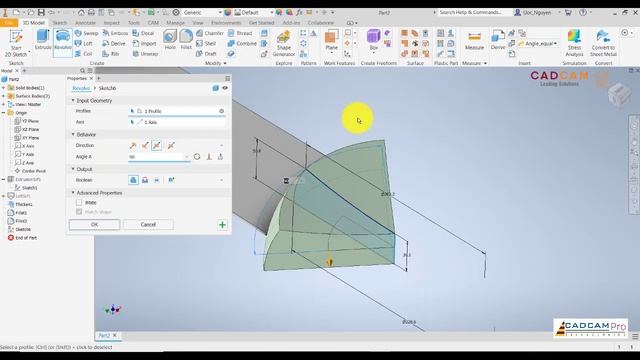
Task: Select the Draft tool
Action: [206, 53]
